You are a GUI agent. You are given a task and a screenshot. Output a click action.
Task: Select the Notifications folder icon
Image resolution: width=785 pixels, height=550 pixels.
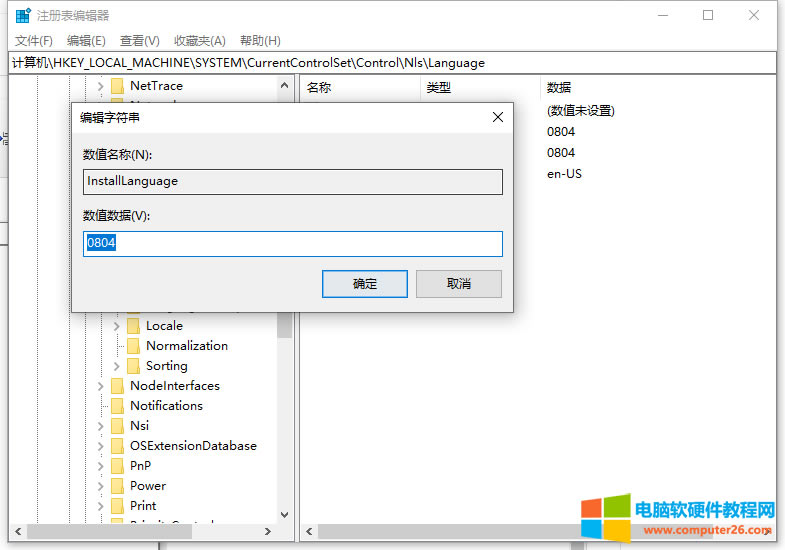117,406
